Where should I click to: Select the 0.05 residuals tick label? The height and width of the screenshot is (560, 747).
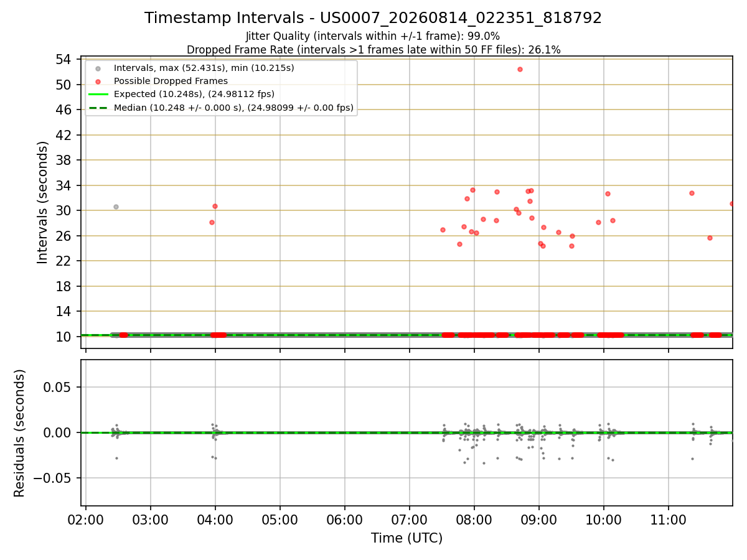point(57,387)
